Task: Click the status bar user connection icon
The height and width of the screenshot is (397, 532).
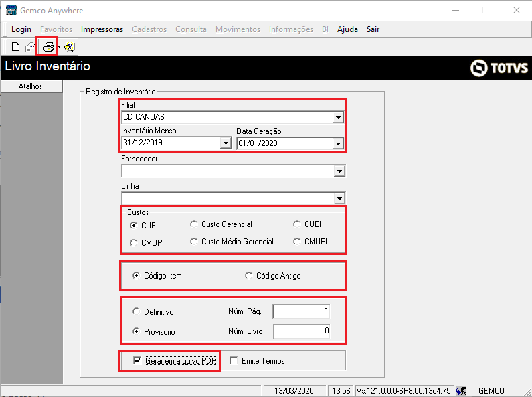Action: pos(462,390)
